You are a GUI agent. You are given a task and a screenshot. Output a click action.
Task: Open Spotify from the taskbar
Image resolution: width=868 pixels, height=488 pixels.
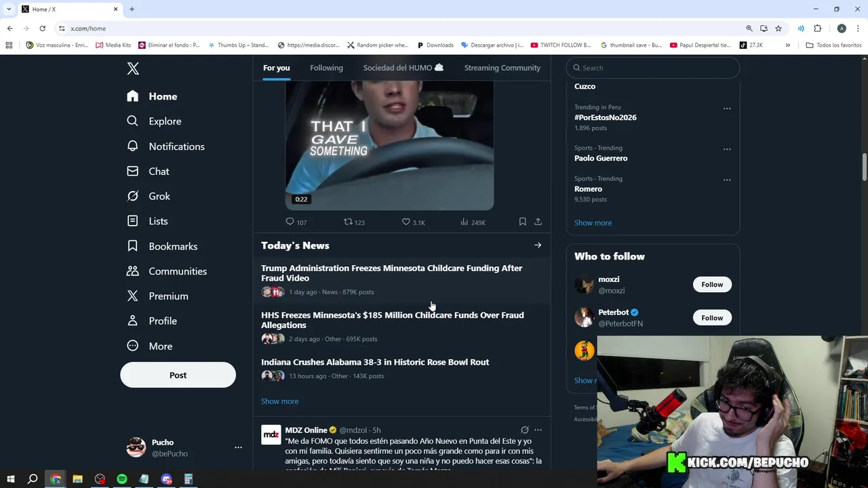point(122,479)
